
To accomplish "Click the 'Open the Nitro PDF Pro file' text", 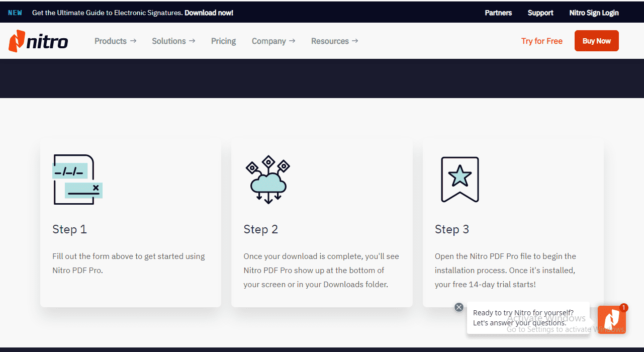I will point(505,270).
